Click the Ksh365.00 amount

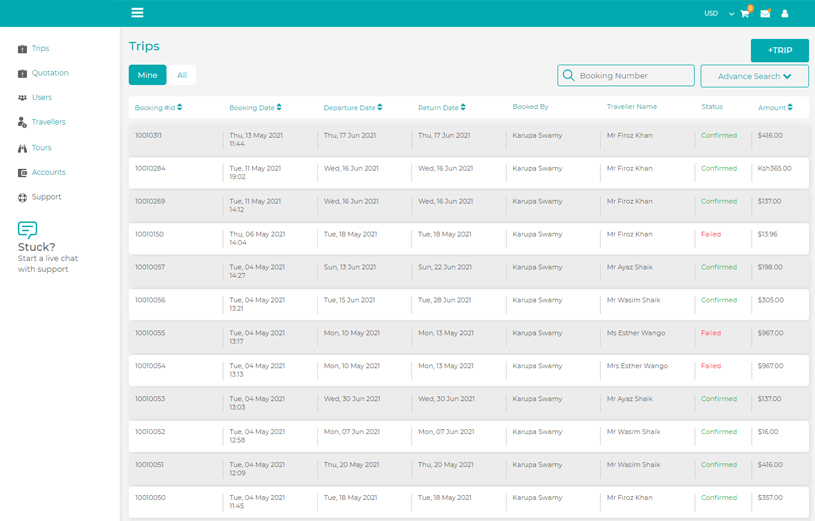coord(774,168)
